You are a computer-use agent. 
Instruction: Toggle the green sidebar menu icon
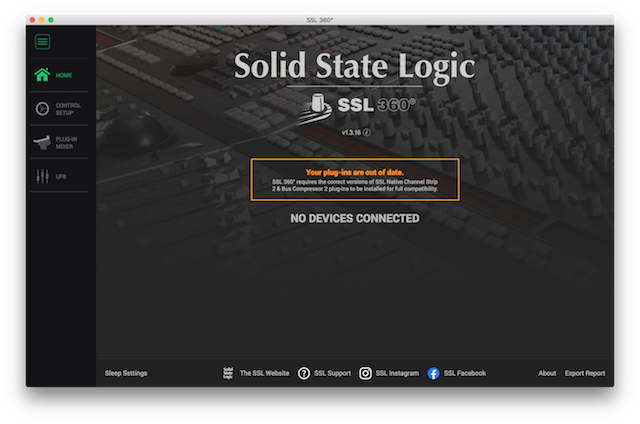[x=42, y=42]
